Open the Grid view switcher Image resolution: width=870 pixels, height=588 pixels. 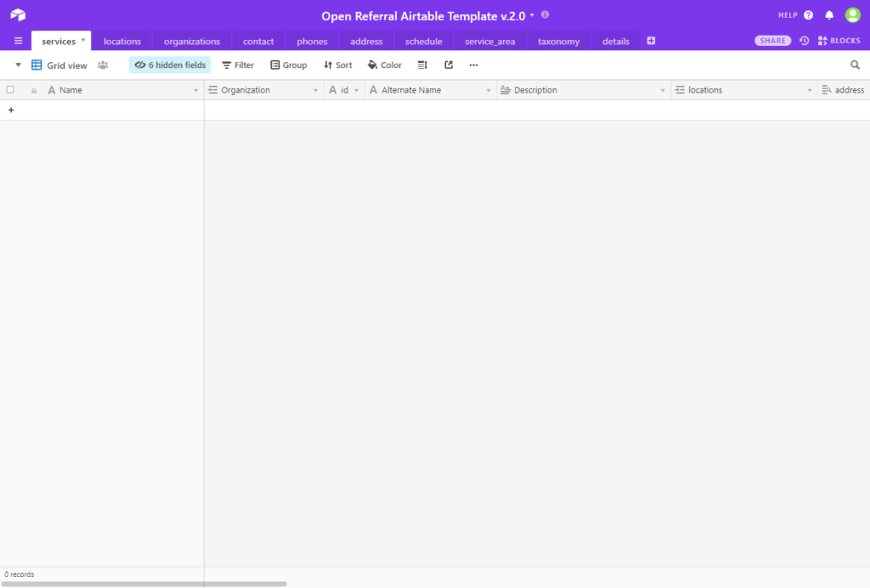coord(59,65)
